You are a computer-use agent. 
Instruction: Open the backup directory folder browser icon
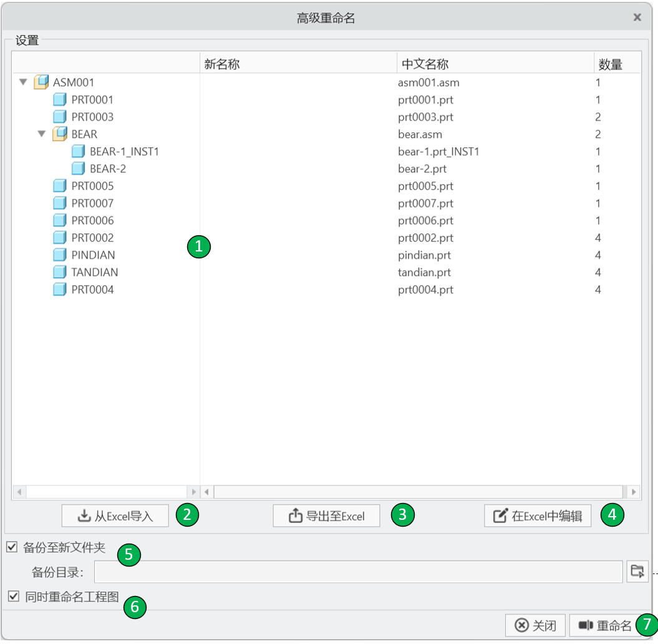(x=637, y=571)
